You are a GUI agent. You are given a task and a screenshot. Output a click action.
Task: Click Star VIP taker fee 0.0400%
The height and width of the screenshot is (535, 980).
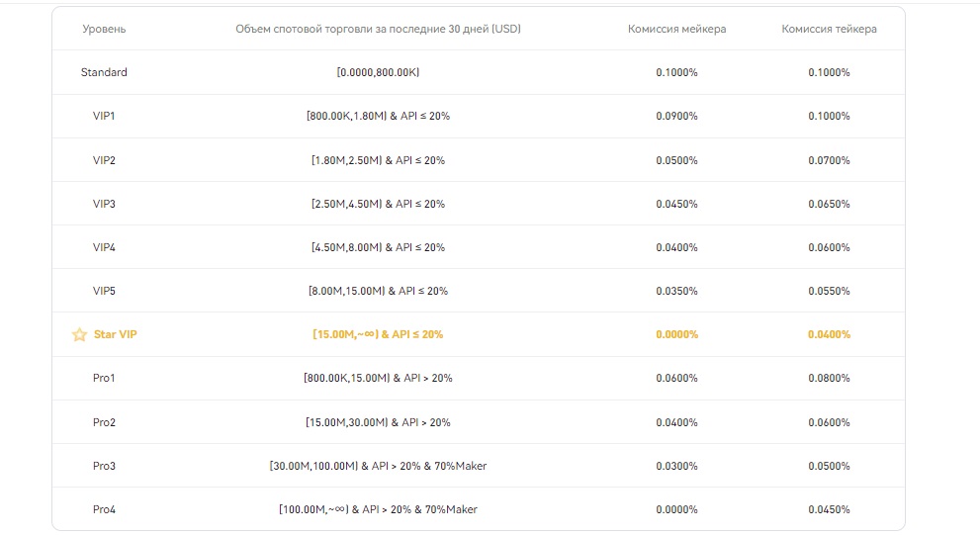pyautogui.click(x=829, y=335)
